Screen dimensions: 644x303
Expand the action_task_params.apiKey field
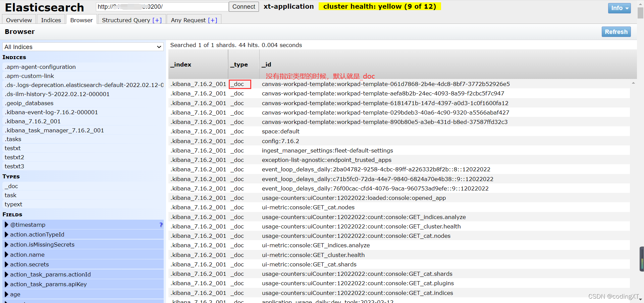[x=83, y=284]
